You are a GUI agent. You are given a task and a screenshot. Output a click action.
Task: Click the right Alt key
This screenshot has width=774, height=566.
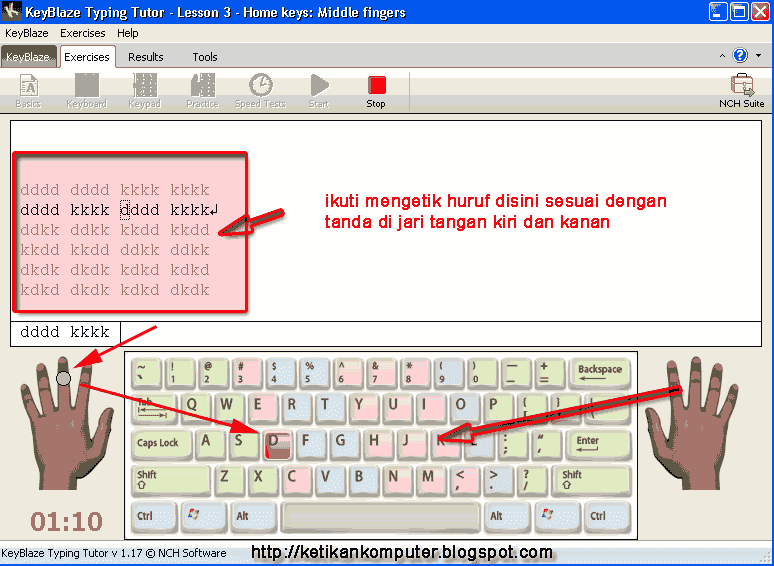[x=506, y=517]
